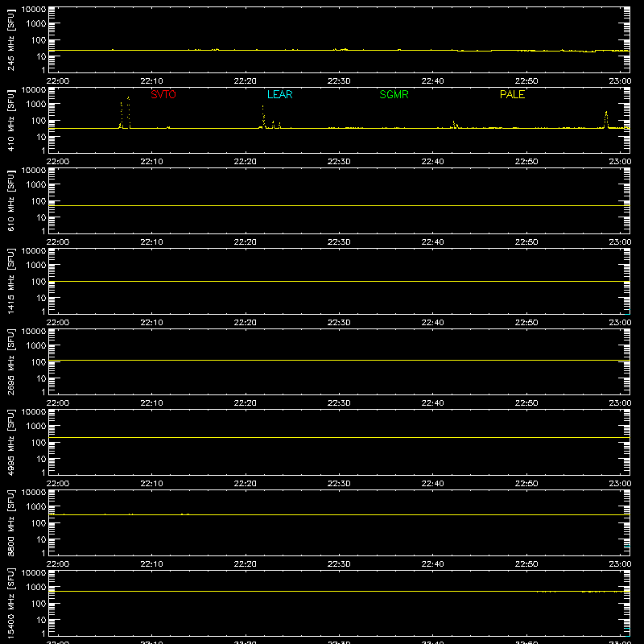The image size is (644, 644).
Task: Click the red SVTO station label
Action: (x=163, y=94)
